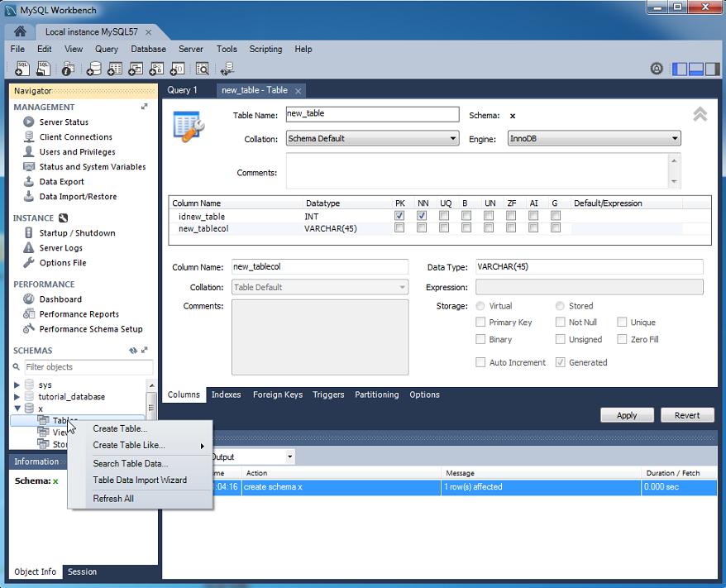This screenshot has height=588, width=726.
Task: Select the Stored storage radio button
Action: 560,306
